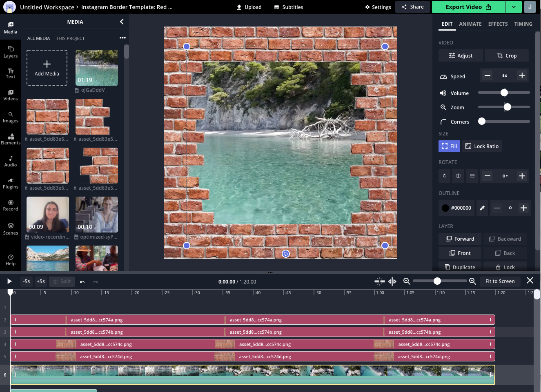Toggle the Lock Ratio option
541x392 pixels.
482,146
